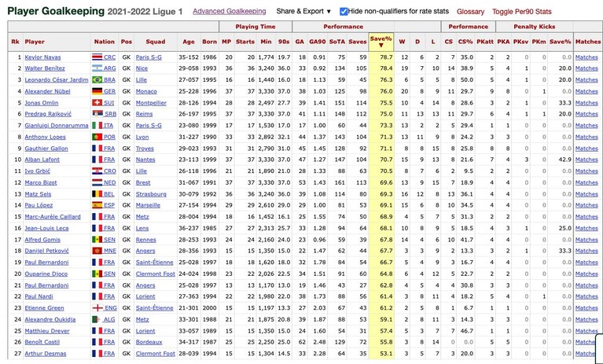Click the France flag for Benoît Costil
603x364 pixels.
coord(97,342)
